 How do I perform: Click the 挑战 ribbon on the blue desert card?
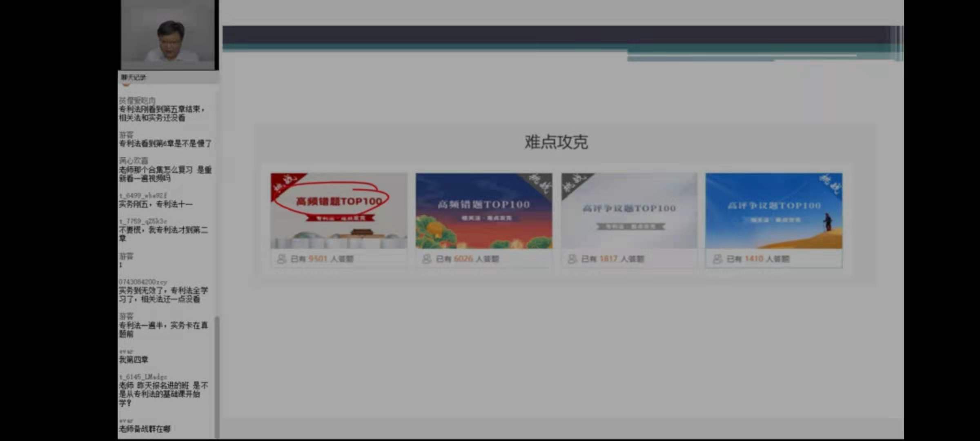[x=831, y=183]
